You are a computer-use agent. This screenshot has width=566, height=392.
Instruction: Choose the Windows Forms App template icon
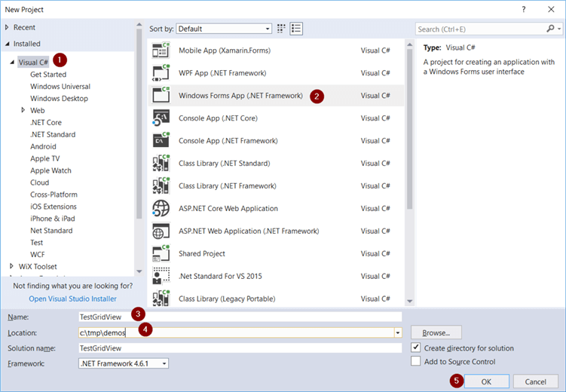161,96
